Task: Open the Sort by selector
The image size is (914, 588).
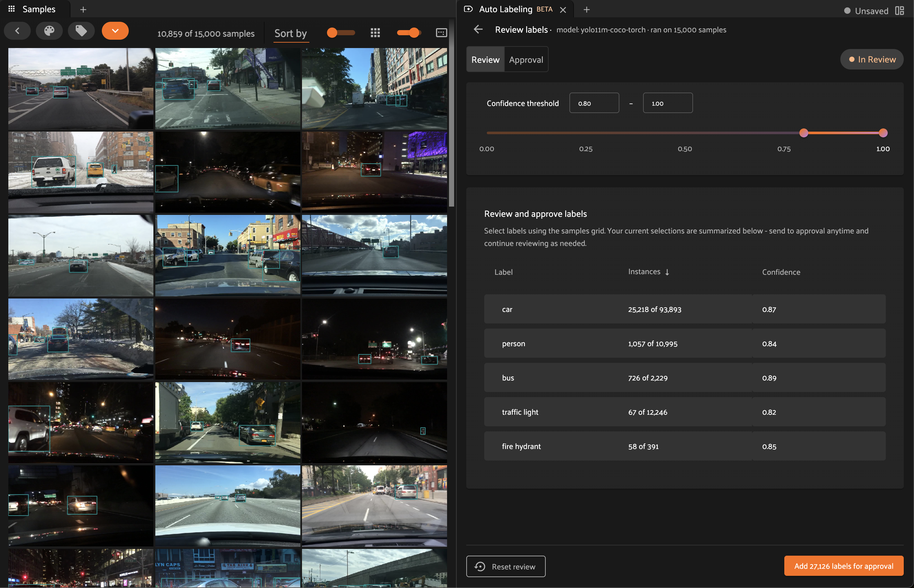Action: 290,34
